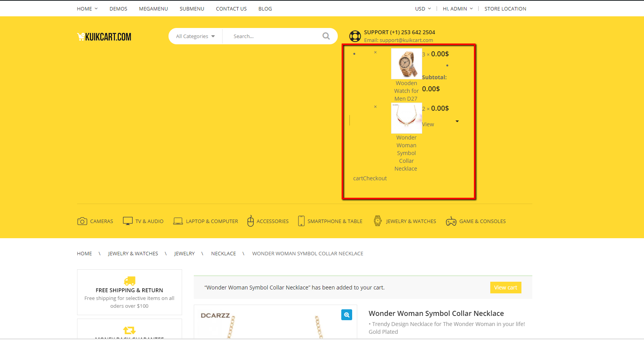Open the Blog page
The width and height of the screenshot is (644, 340).
[265, 9]
